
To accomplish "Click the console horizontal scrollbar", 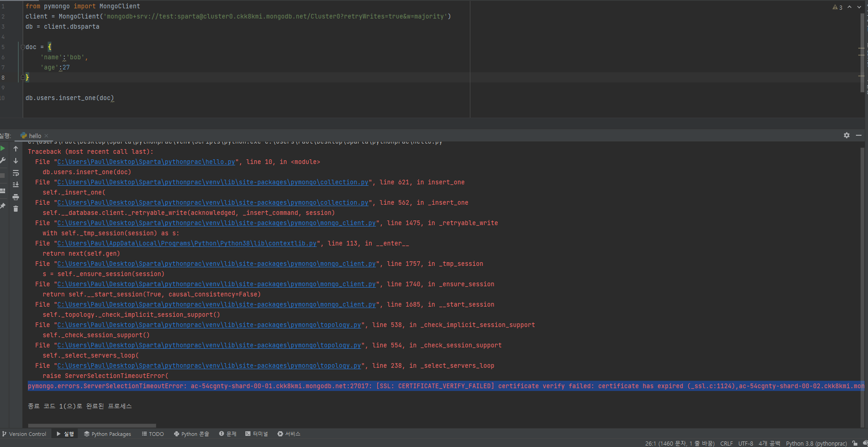I will click(x=92, y=425).
